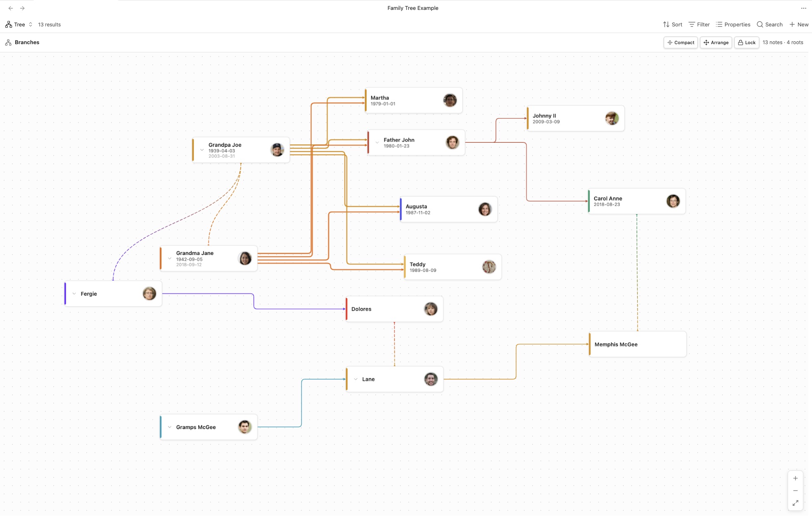Open the Properties menu
The image size is (812, 517).
pos(733,25)
